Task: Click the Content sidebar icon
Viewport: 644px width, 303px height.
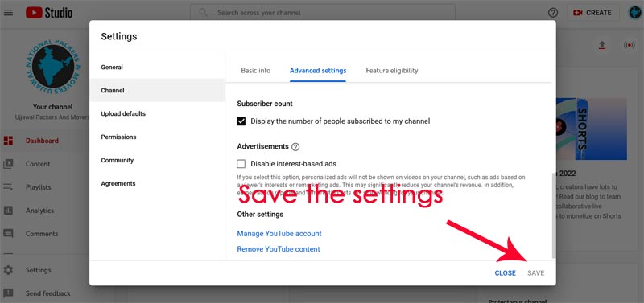Action: pyautogui.click(x=8, y=164)
